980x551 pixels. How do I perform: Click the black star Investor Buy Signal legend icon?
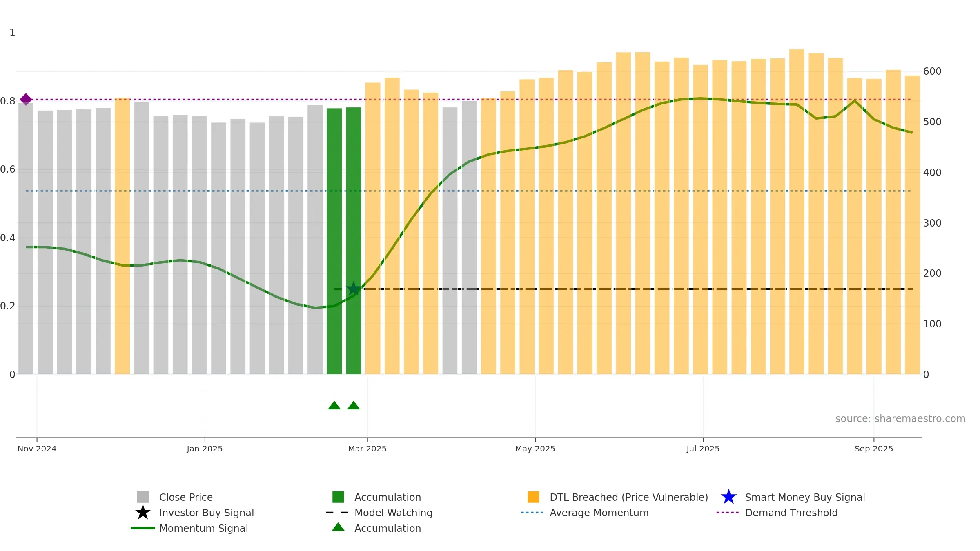(x=143, y=513)
